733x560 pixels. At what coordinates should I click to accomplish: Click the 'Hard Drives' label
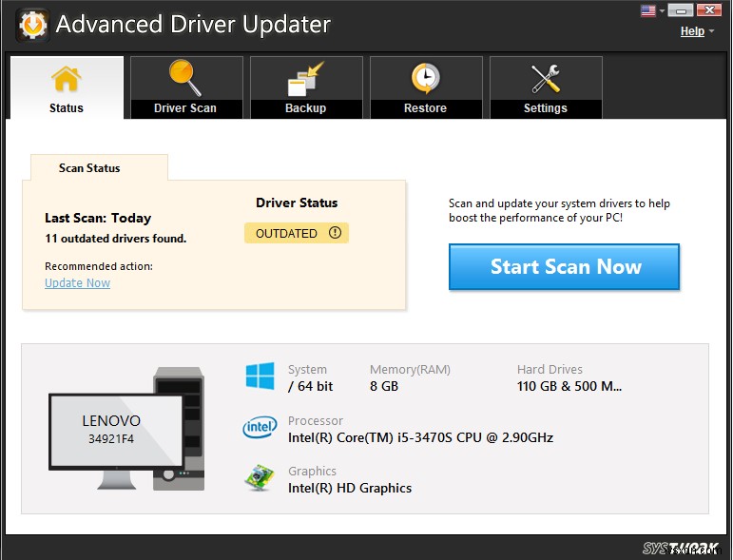550,369
